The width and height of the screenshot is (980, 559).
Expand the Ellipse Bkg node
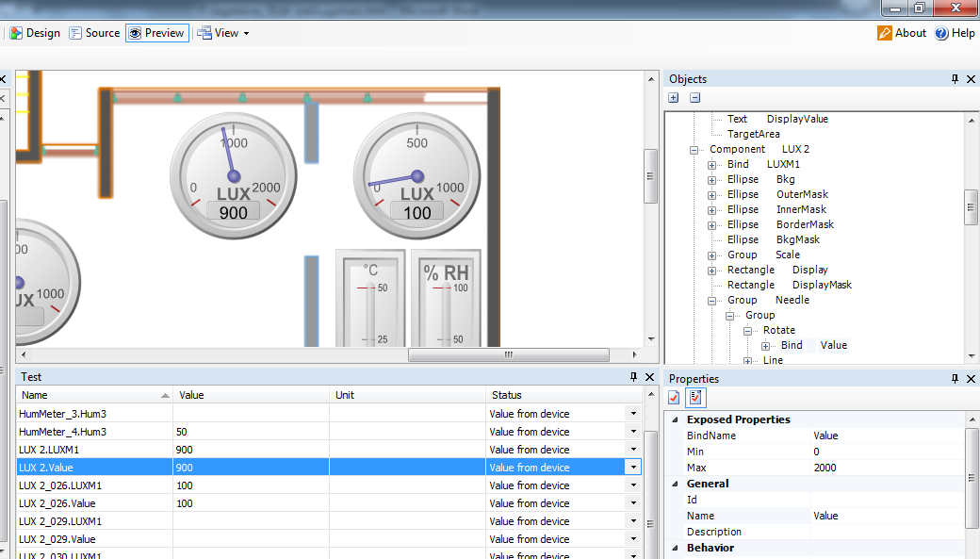711,180
